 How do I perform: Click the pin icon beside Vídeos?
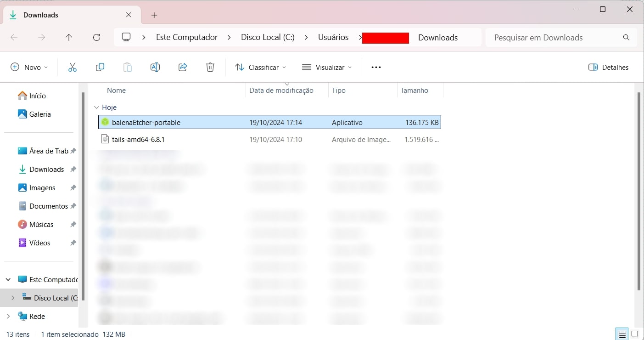point(73,243)
